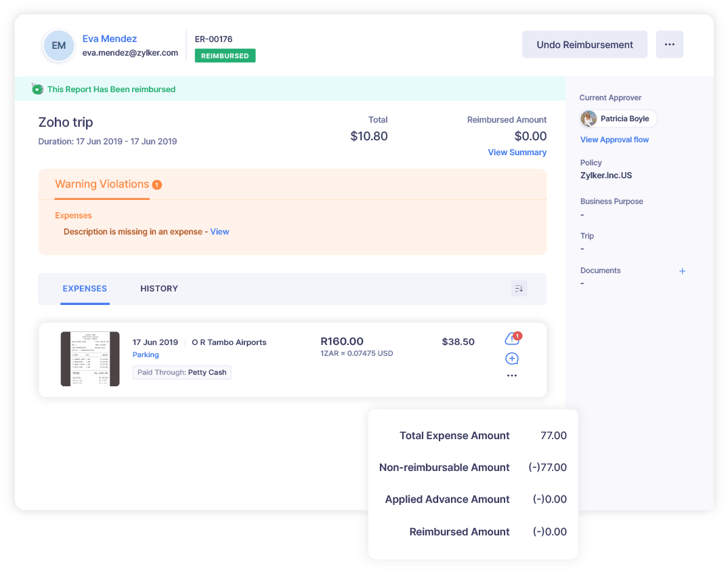Open the sort options above the expense list
Screen dimensions: 728x574
pos(519,288)
